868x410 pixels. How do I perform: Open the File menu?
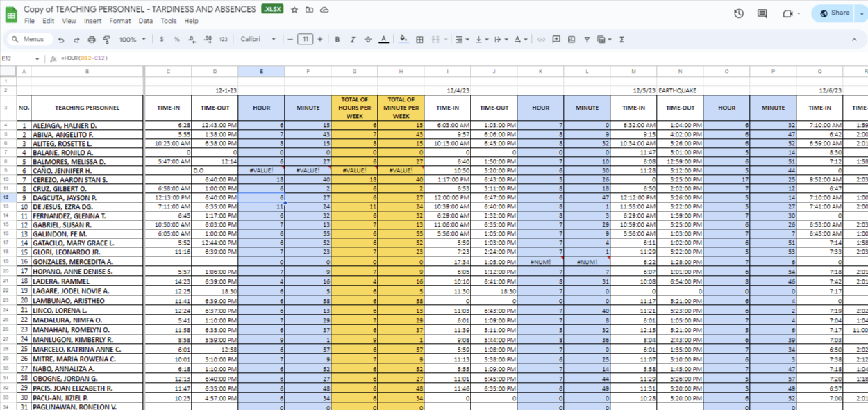[x=29, y=21]
